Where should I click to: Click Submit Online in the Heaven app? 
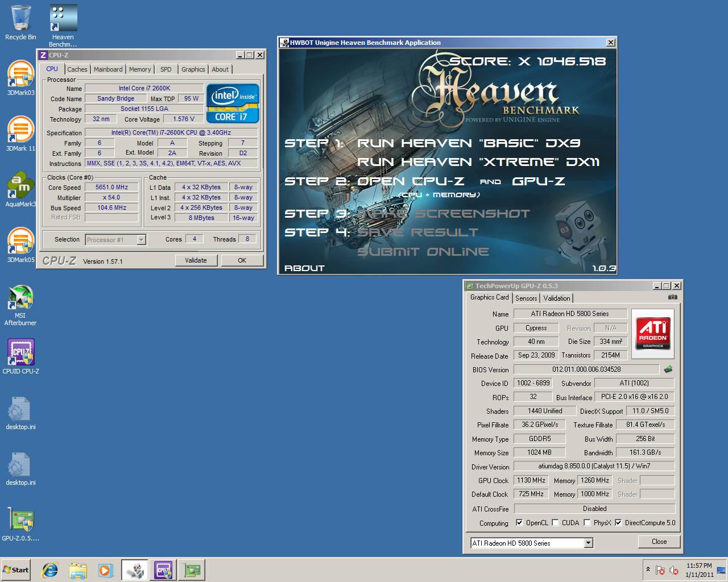tap(423, 252)
